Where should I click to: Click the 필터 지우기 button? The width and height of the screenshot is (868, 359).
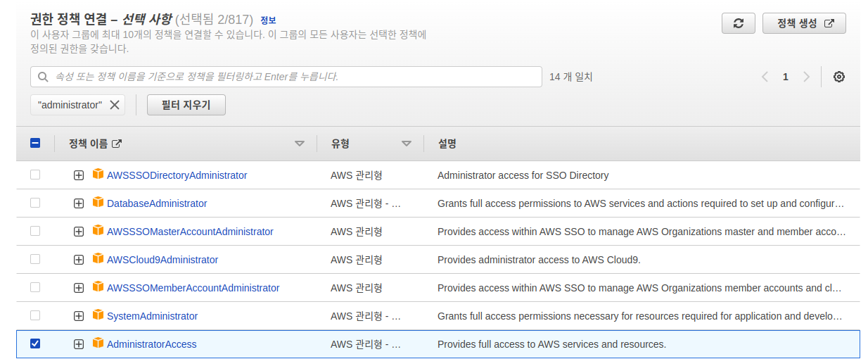[186, 105]
